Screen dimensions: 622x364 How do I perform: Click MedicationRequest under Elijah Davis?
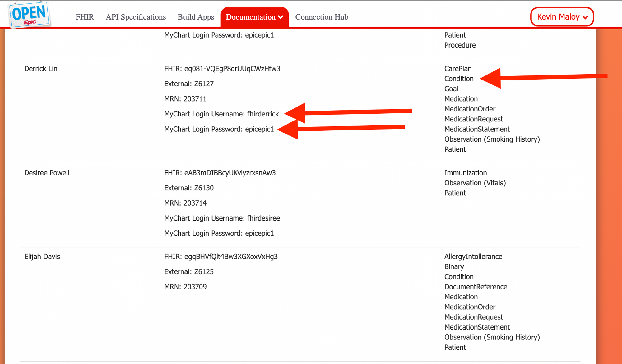point(473,317)
